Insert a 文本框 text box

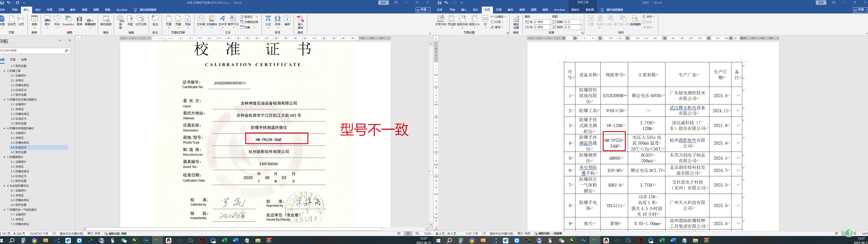pyautogui.click(x=201, y=21)
